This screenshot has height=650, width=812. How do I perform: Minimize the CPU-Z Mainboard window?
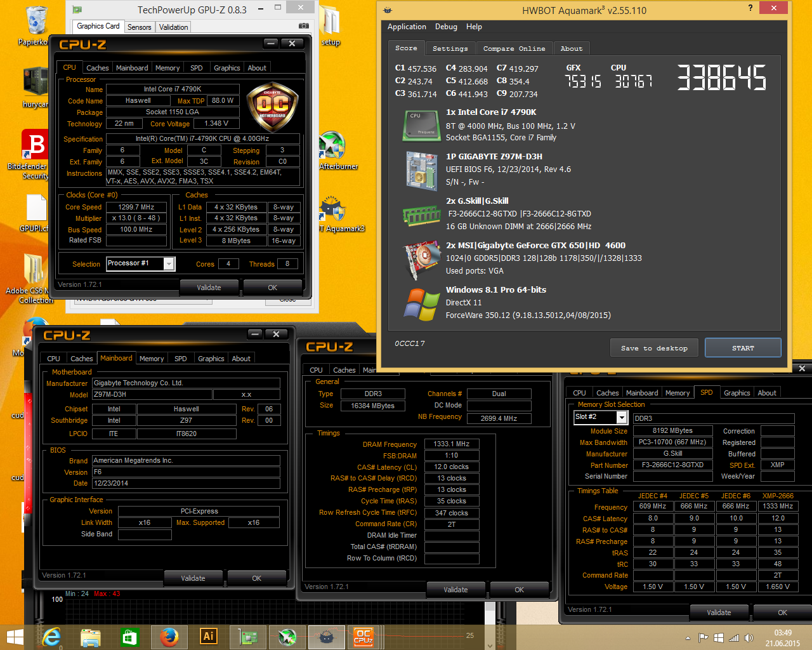255,334
